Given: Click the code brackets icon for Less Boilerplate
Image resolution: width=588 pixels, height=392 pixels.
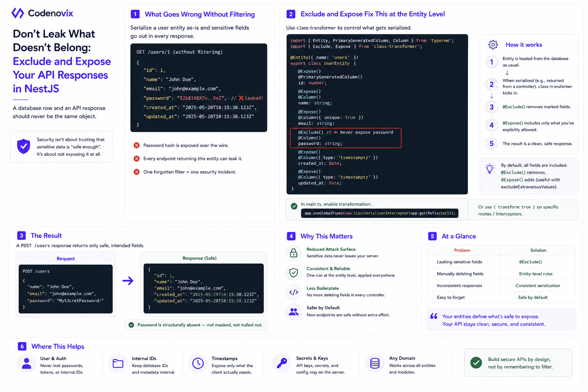Looking at the screenshot, I should (x=294, y=292).
